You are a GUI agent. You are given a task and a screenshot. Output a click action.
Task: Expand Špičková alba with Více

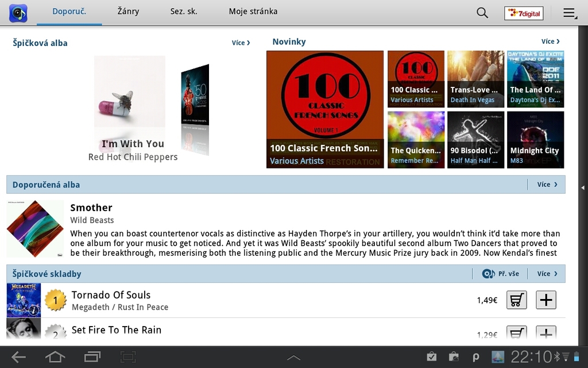point(241,43)
